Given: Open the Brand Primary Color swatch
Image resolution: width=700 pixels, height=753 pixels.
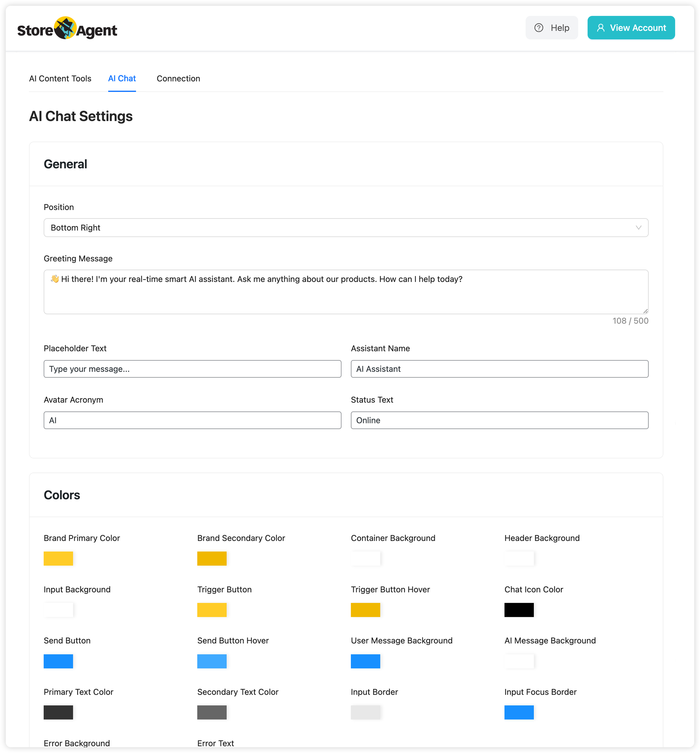Looking at the screenshot, I should click(58, 559).
